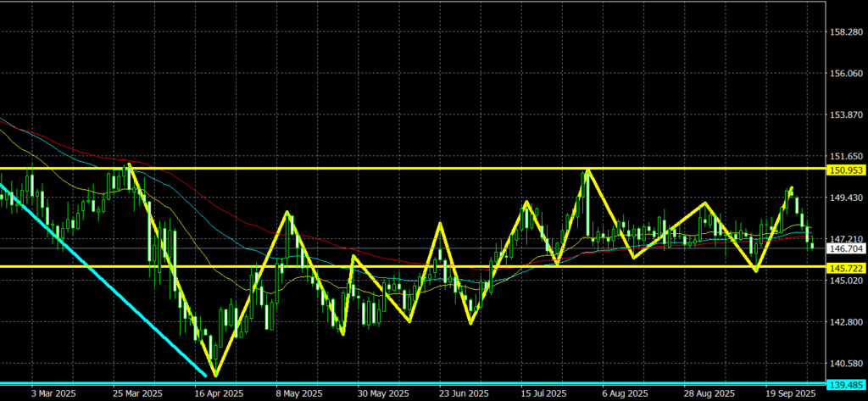Click the last candlestick on the chart

(x=812, y=245)
